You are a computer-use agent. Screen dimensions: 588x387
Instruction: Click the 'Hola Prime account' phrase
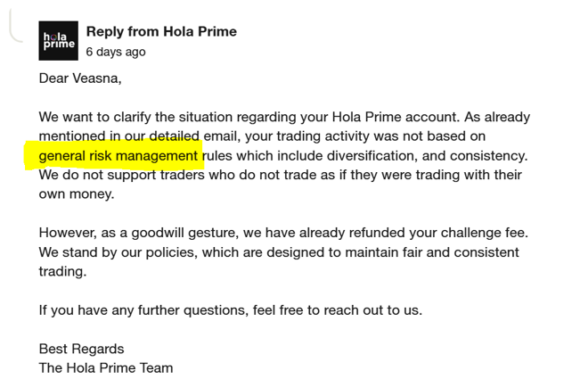396,117
